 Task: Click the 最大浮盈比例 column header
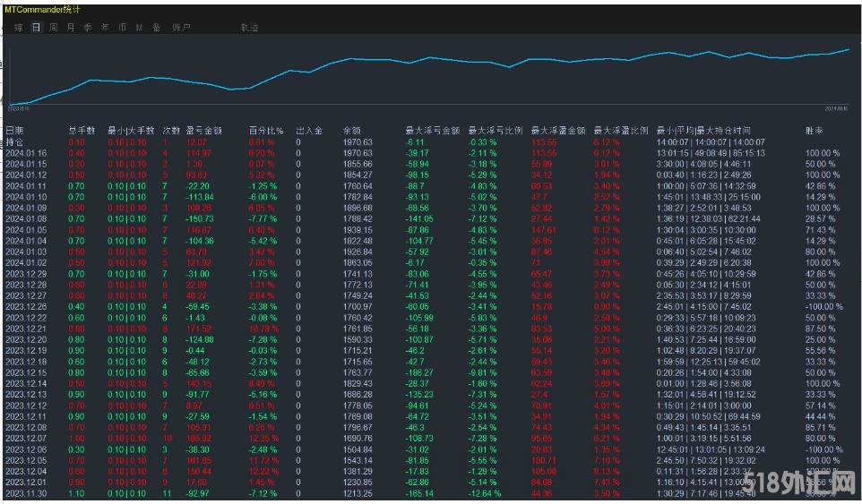point(621,131)
